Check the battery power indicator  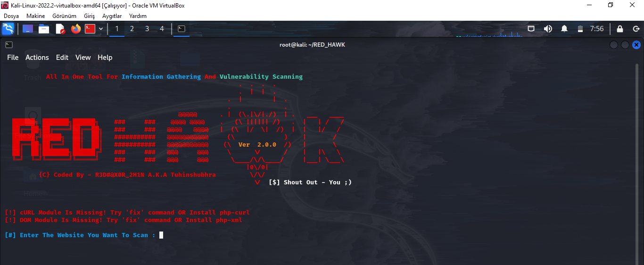point(580,29)
